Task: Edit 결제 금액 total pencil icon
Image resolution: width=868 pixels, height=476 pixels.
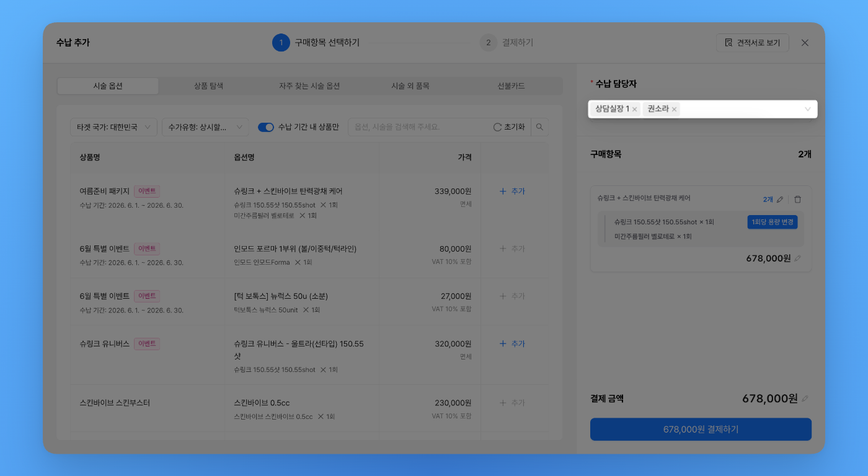Action: click(805, 399)
